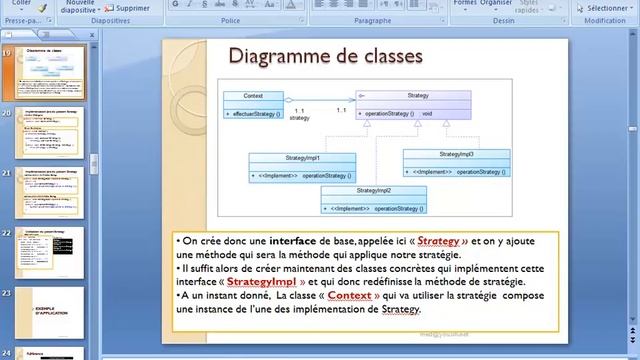Click 'effectuerStrategy ()' method in Context box

256,114
